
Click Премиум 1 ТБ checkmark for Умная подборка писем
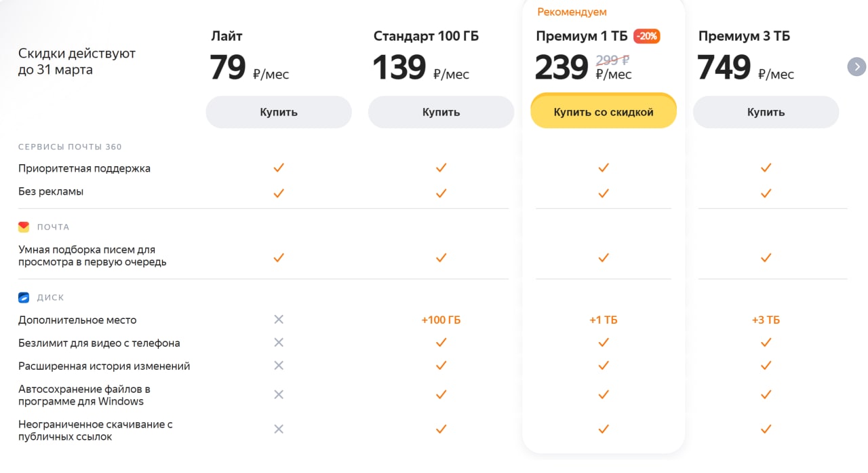604,257
